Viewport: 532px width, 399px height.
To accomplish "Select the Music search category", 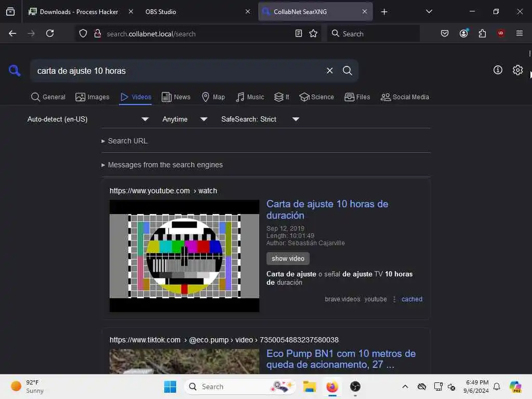I will [250, 97].
